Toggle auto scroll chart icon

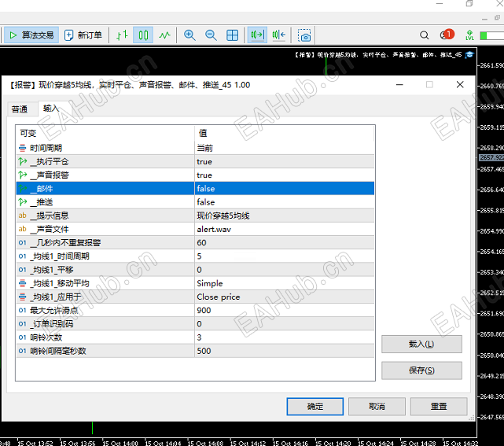click(x=257, y=35)
